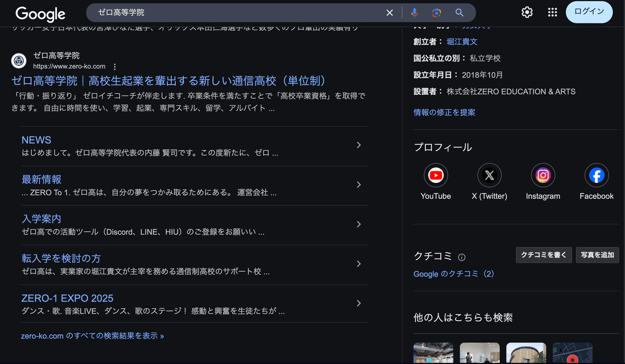Screen dimensions: 625x364
Task: Open the second related-search thumbnail
Action: tap(480, 353)
